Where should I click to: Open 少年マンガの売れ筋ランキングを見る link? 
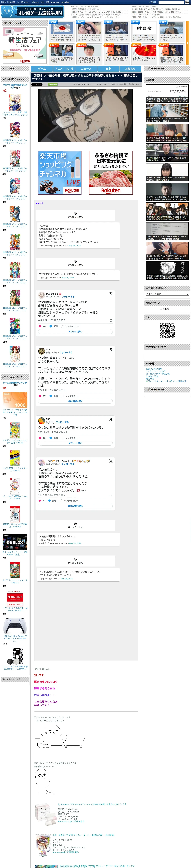pos(15,86)
